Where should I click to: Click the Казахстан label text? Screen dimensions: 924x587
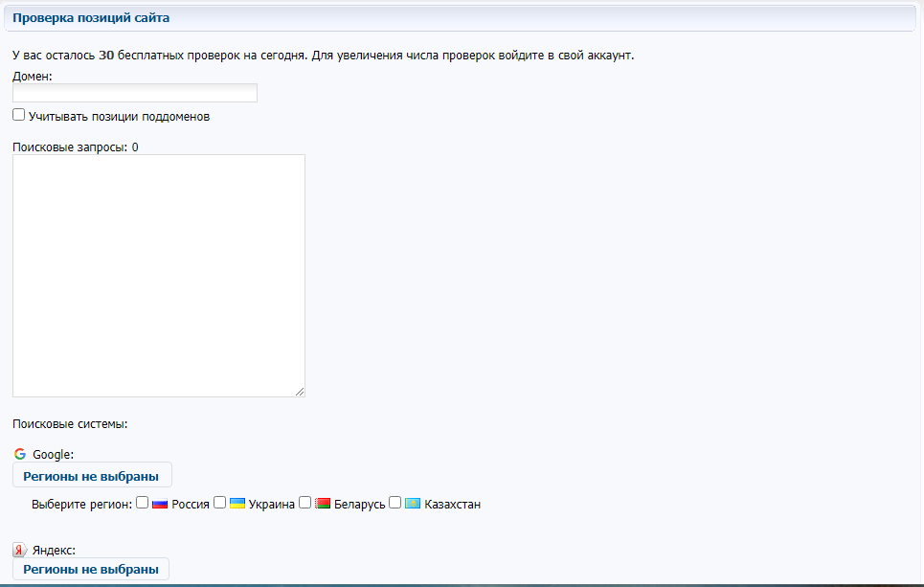(452, 505)
